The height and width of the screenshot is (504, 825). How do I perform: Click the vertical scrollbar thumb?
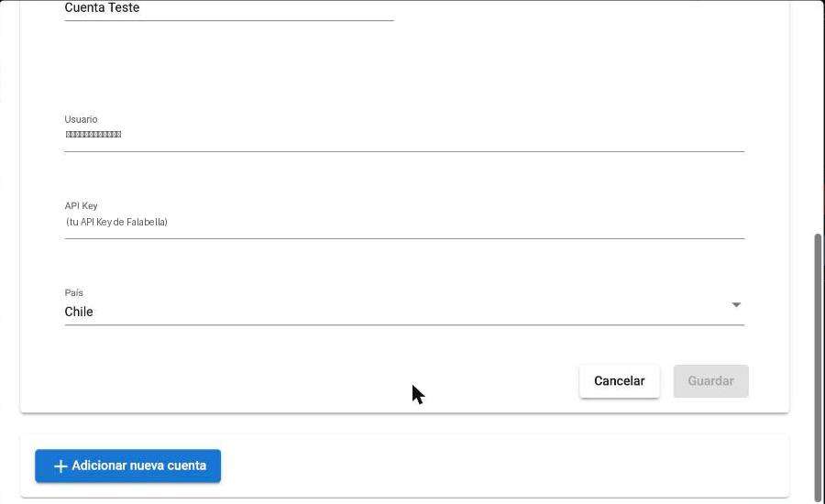point(819,367)
